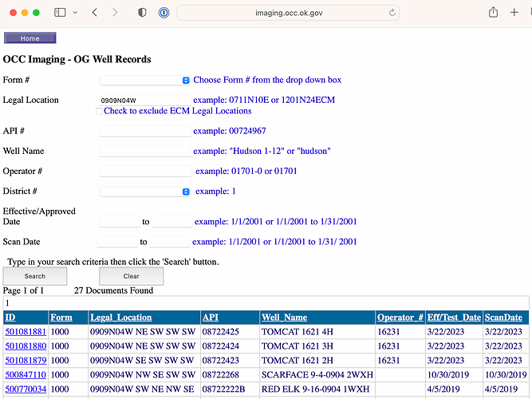Open document ID 501081881
This screenshot has width=532, height=399.
26,331
